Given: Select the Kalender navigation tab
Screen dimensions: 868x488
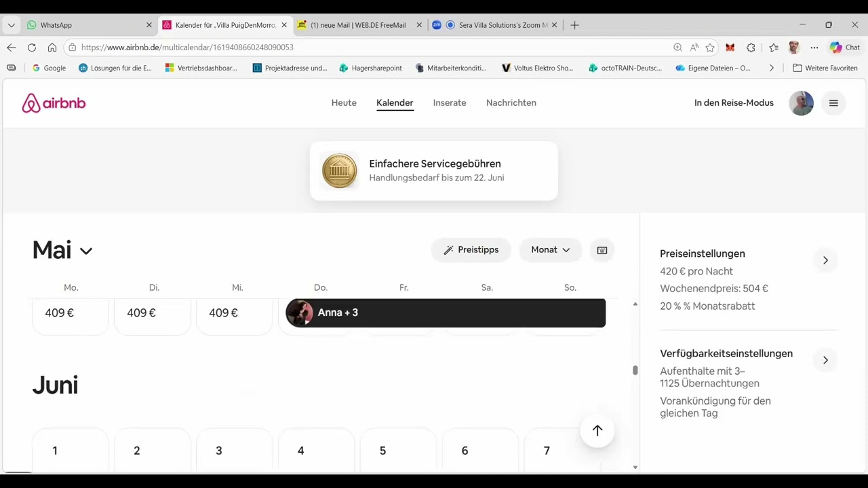Looking at the screenshot, I should coord(395,103).
